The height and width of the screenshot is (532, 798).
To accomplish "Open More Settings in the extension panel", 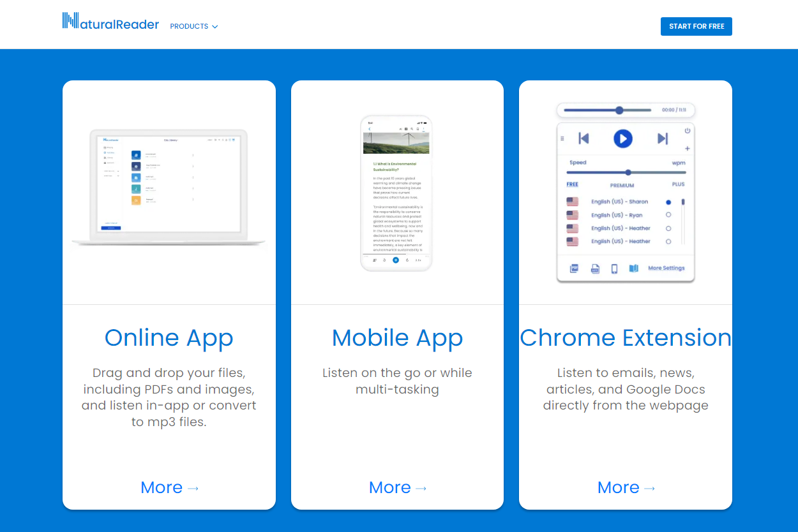I will [x=666, y=269].
